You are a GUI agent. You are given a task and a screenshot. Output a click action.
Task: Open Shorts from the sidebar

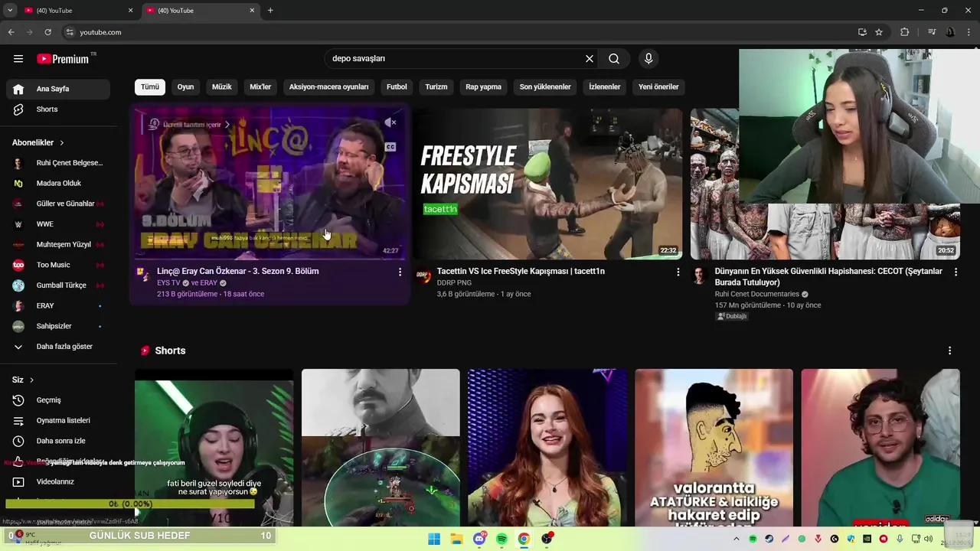[x=58, y=109]
